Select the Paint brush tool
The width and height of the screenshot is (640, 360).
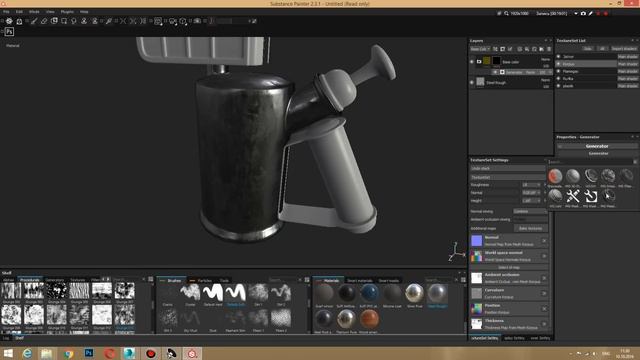click(34, 21)
